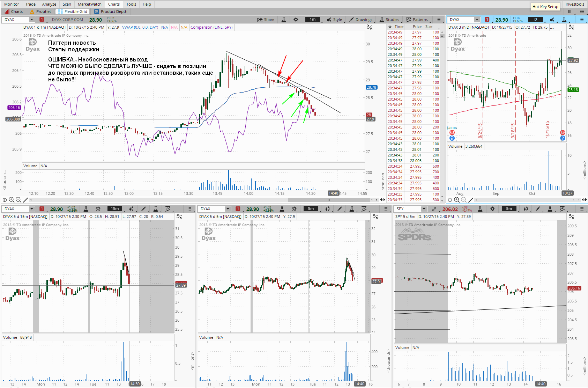Open the Monitor menu tab
Screen dimensions: 588x388
pyautogui.click(x=12, y=4)
